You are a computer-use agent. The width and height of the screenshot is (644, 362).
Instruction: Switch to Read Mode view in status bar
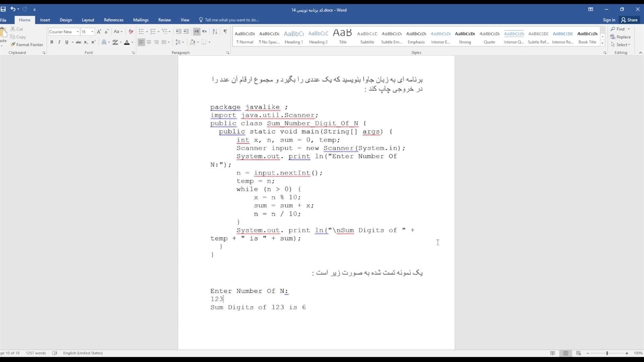pos(553,353)
